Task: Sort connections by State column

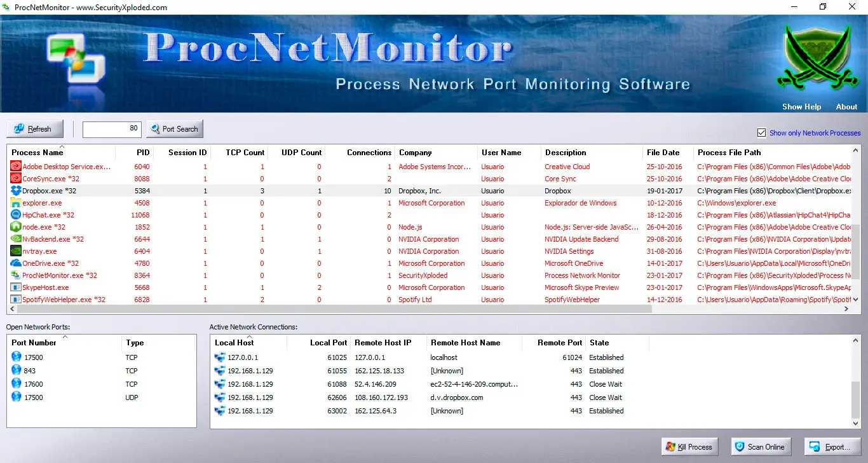Action: pyautogui.click(x=618, y=343)
